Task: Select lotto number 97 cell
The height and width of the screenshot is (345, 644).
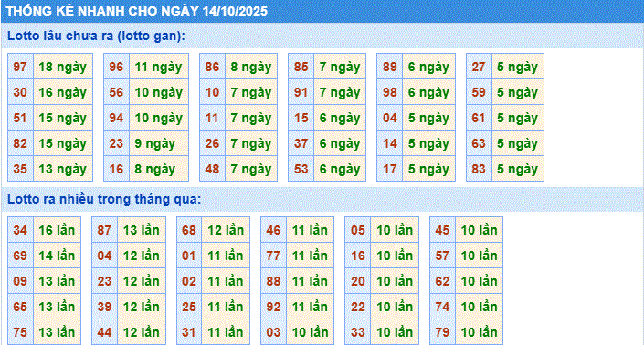Action: [x=20, y=67]
